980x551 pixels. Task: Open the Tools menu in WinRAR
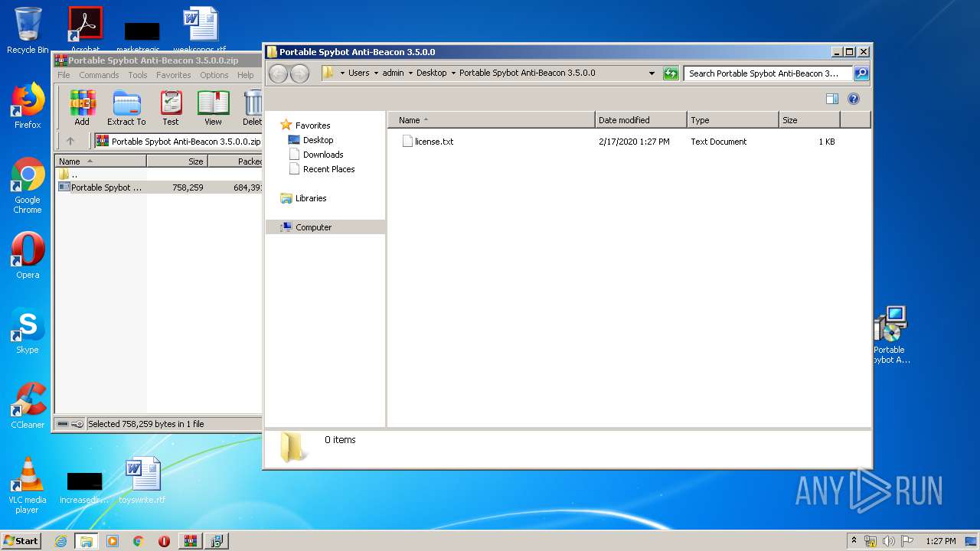[x=138, y=75]
